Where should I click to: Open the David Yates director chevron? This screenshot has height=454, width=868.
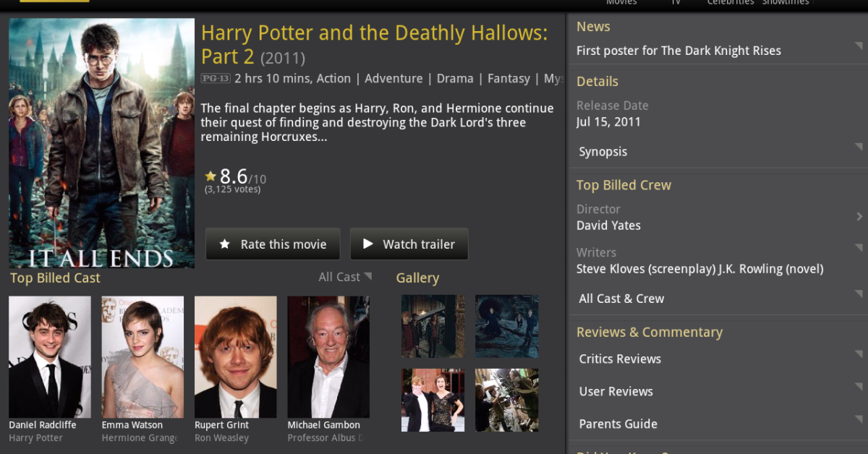[x=859, y=216]
